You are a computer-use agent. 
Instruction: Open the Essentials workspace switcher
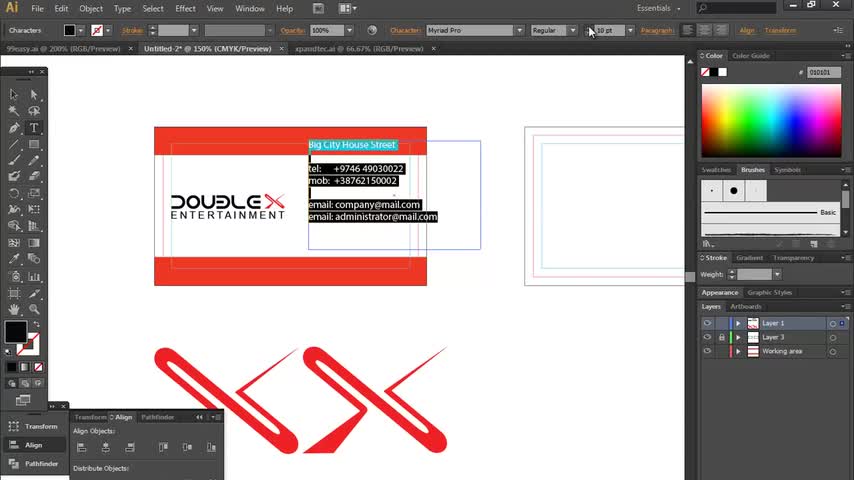coord(659,8)
